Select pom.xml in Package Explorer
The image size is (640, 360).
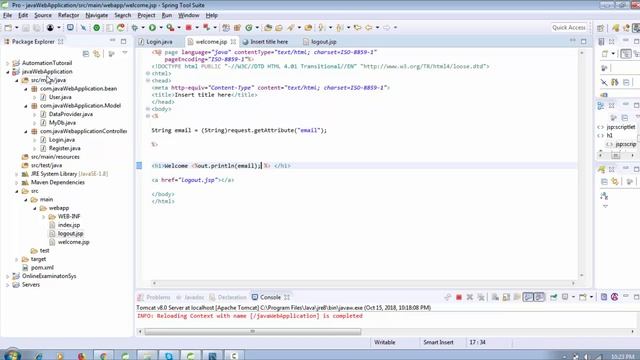point(42,268)
